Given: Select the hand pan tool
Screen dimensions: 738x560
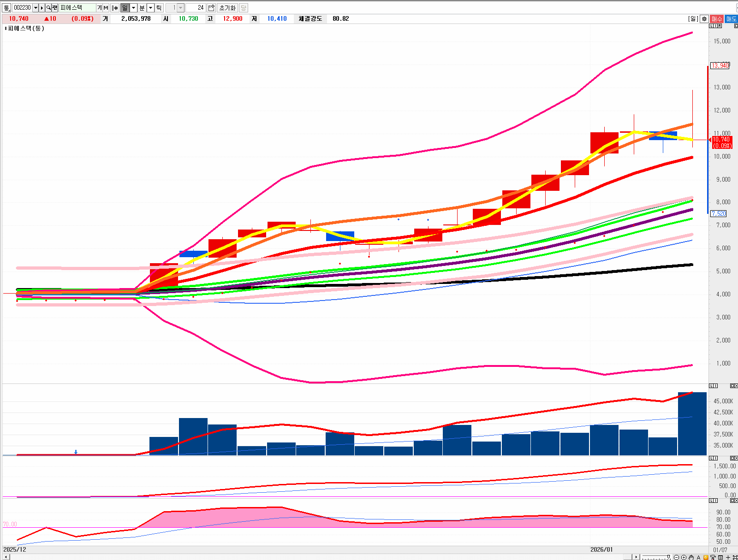Looking at the screenshot, I should click(x=691, y=557).
